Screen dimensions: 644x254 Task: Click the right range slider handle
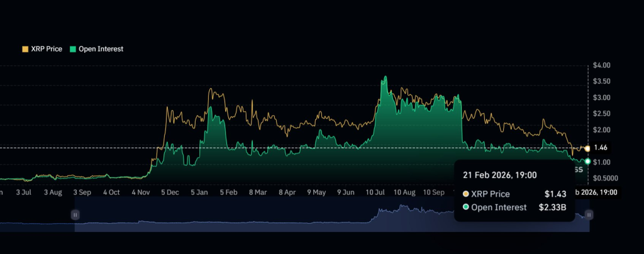(x=589, y=214)
